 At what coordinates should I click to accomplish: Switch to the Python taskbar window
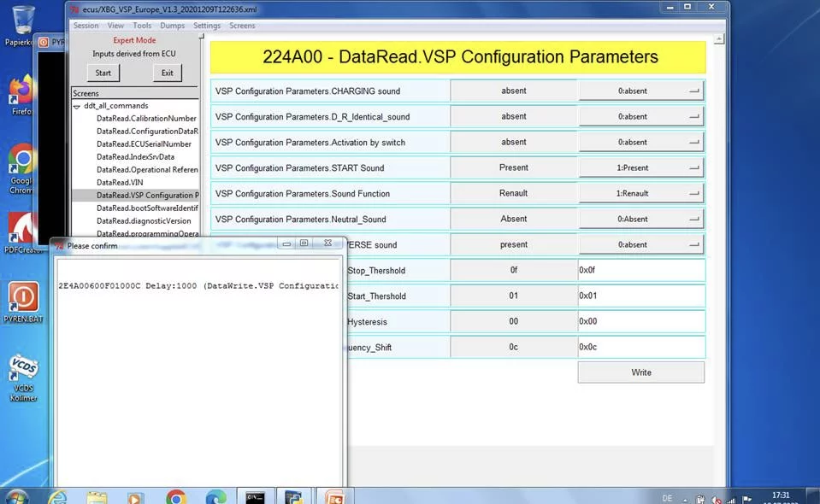294,497
